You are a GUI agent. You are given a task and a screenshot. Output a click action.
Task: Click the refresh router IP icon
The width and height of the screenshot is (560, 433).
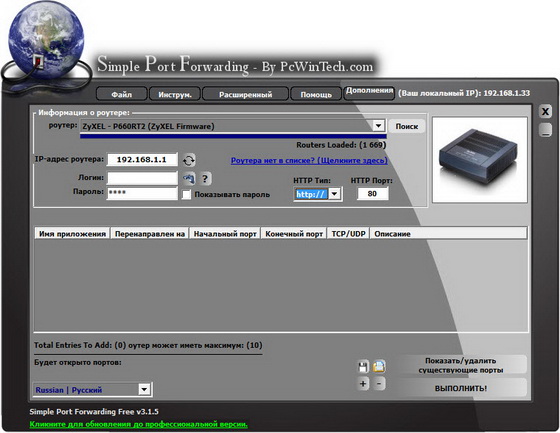189,160
